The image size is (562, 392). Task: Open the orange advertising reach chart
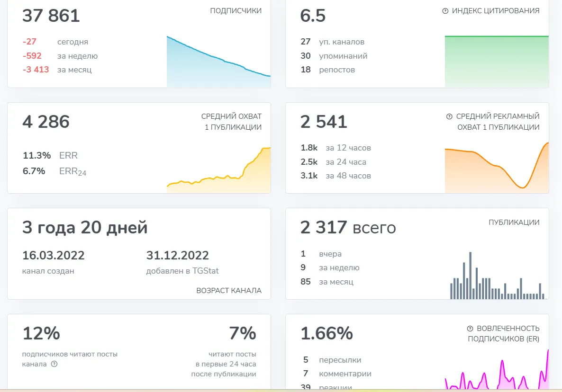point(497,168)
